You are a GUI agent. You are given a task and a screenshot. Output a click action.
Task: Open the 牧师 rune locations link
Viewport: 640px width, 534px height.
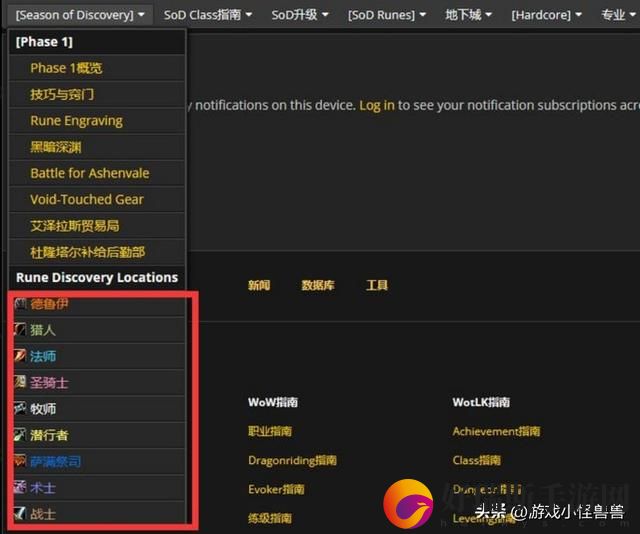click(x=43, y=409)
